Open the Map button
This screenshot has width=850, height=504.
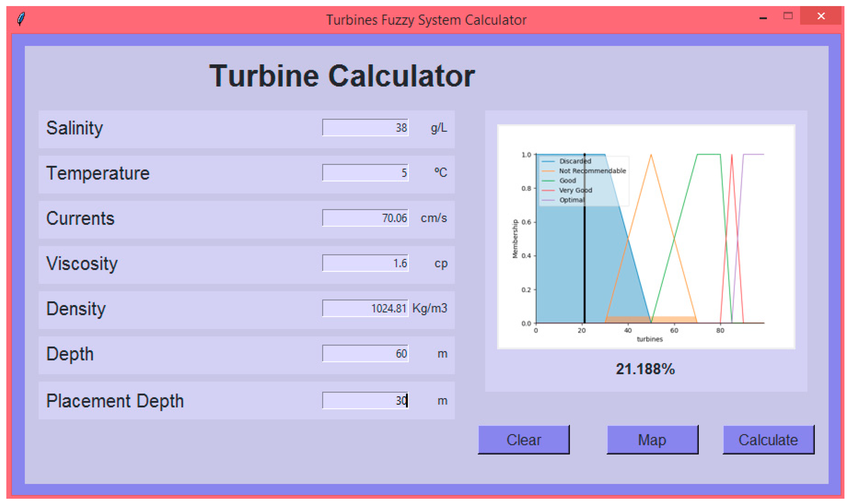(652, 439)
